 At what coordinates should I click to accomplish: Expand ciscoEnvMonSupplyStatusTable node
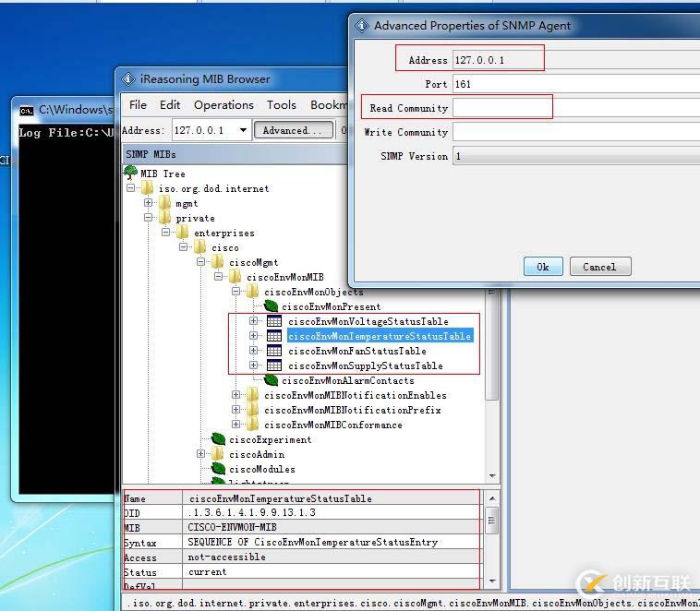(x=253, y=365)
